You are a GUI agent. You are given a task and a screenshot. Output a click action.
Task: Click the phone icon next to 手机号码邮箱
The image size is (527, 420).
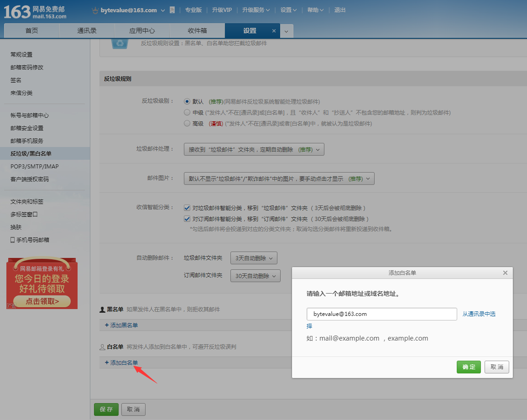(x=13, y=240)
